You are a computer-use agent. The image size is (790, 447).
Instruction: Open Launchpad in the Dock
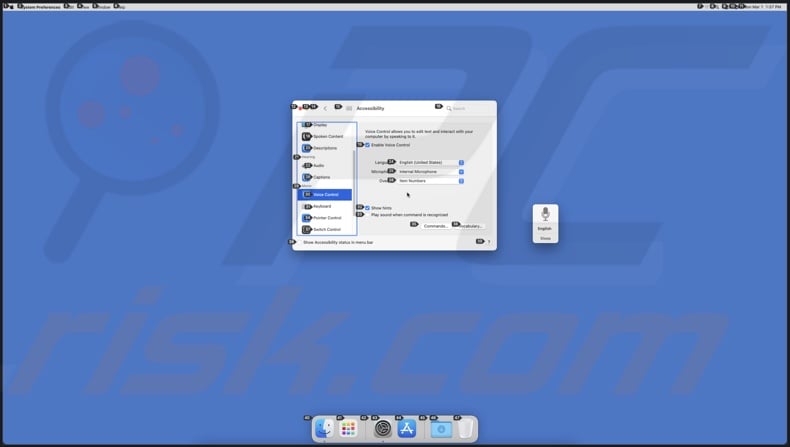click(x=349, y=429)
